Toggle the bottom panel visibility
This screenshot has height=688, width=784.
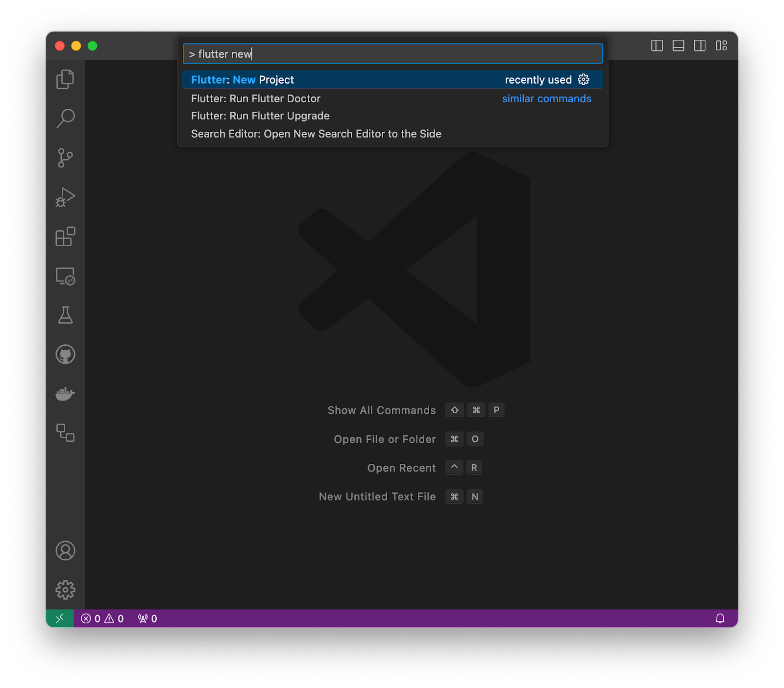(x=679, y=46)
